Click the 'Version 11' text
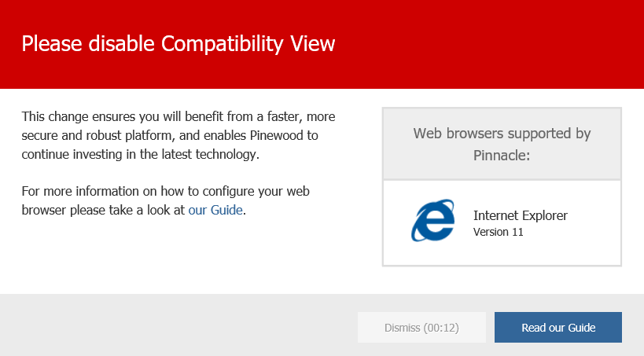 point(499,232)
